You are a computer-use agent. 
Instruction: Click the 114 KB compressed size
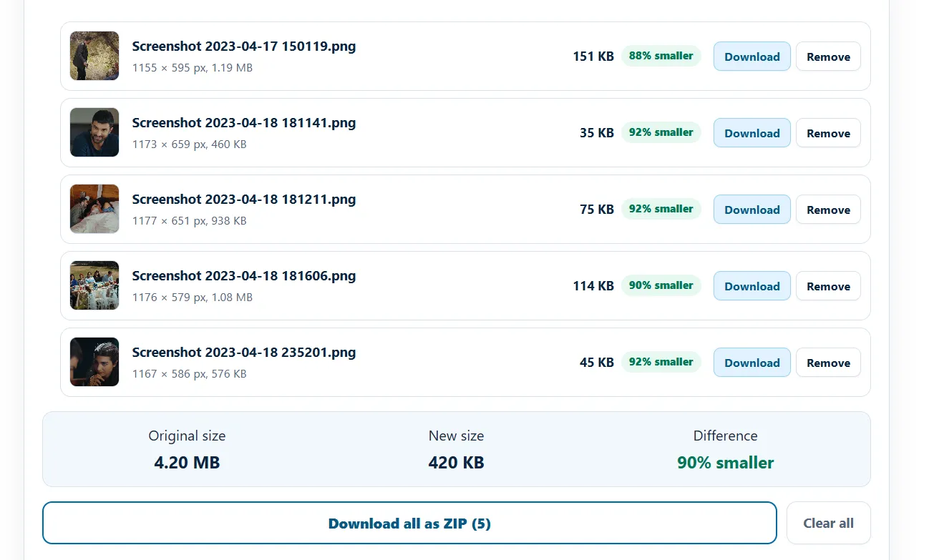[x=593, y=286]
